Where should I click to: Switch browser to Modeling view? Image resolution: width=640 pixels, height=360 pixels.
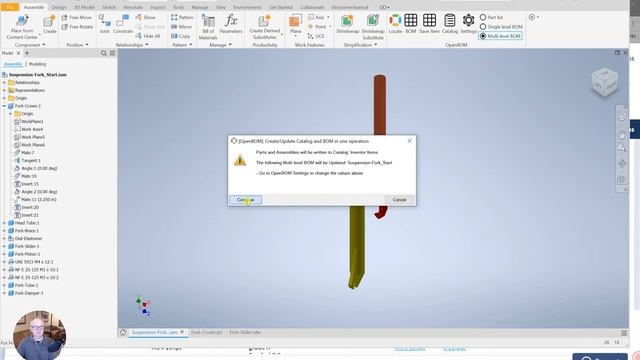pos(37,64)
